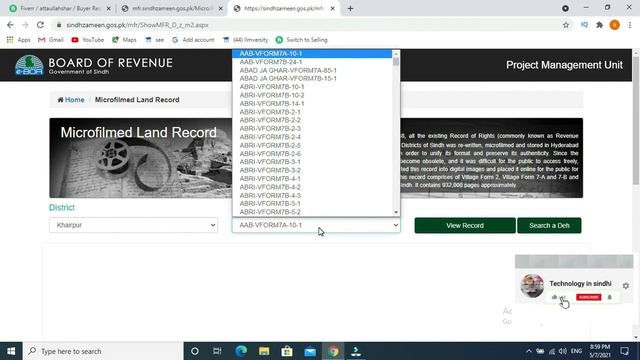Open File Explorer from taskbar
Viewport: 640px width, 360px height.
(264, 351)
